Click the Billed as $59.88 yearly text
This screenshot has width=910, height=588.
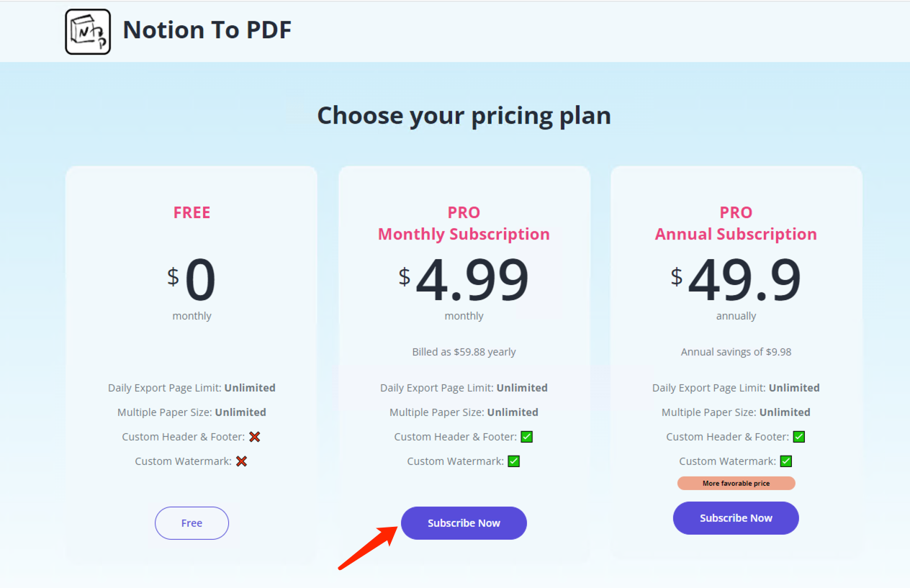point(464,352)
